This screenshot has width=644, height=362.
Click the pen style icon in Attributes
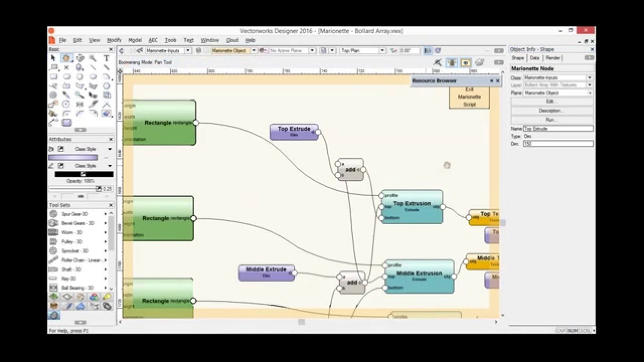(x=51, y=165)
